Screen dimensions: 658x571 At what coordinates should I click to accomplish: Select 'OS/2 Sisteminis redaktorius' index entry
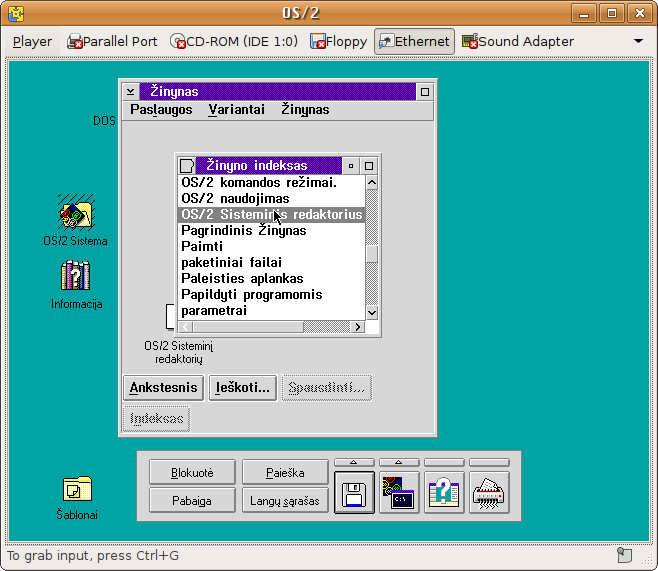pyautogui.click(x=272, y=214)
